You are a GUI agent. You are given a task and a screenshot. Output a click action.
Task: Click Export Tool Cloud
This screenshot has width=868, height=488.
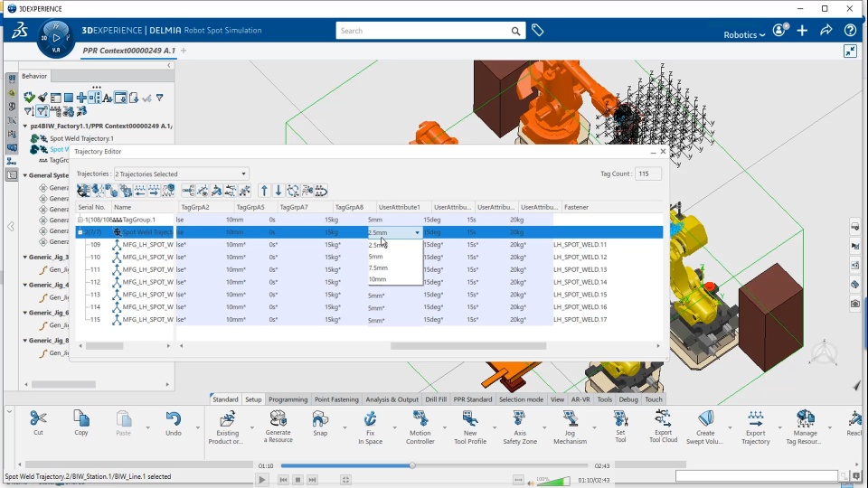click(663, 426)
